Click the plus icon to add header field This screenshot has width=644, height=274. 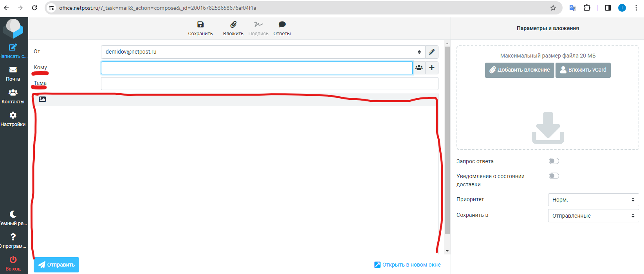coord(431,68)
